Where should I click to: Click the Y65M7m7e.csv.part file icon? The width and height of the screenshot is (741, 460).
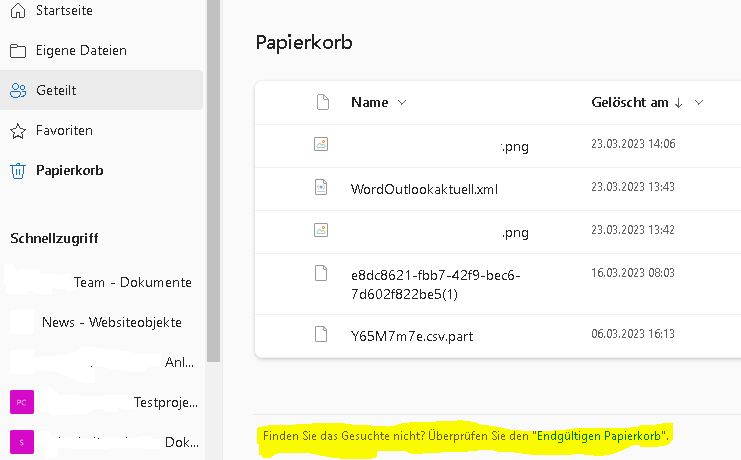point(321,335)
